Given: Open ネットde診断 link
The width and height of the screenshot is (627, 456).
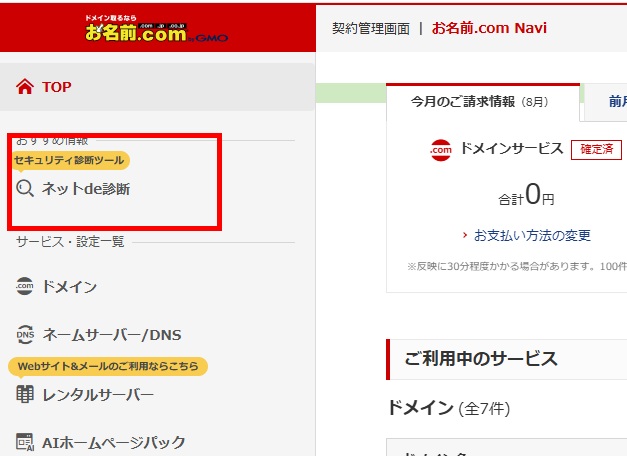Looking at the screenshot, I should click(x=86, y=188).
